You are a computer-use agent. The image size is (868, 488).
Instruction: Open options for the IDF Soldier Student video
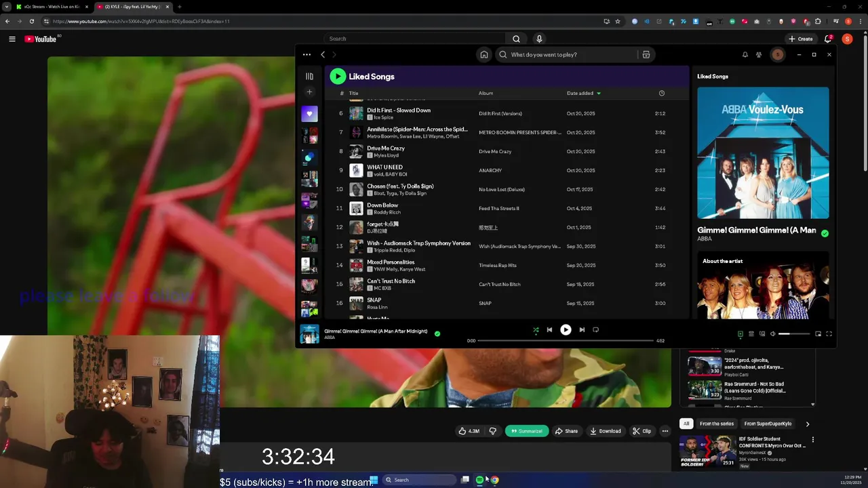pyautogui.click(x=813, y=440)
